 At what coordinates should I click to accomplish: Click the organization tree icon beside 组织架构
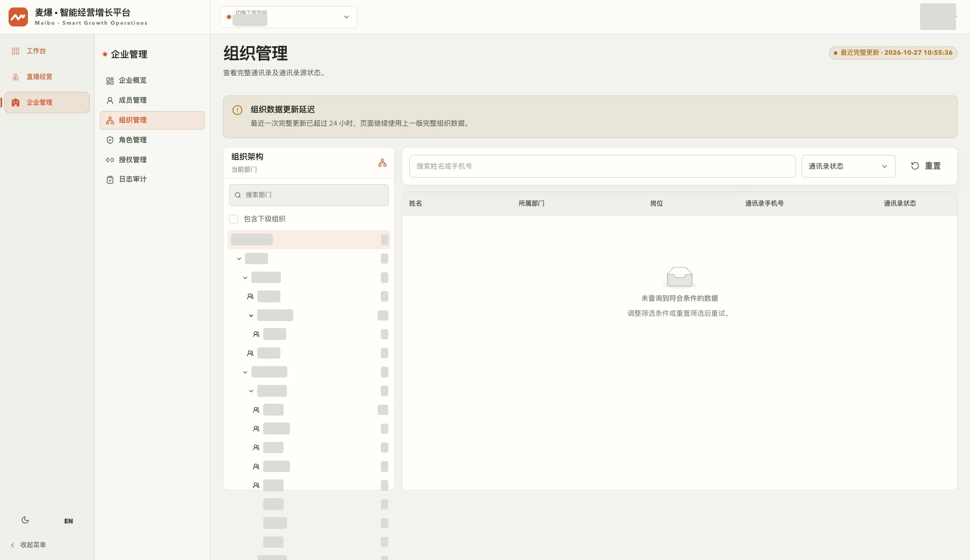pos(382,163)
